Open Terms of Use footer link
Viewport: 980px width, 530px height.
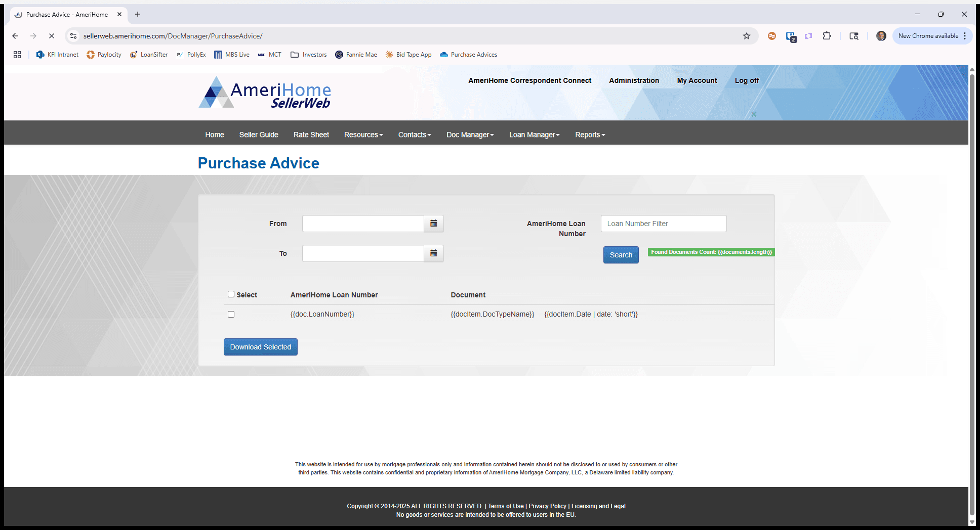[506, 506]
